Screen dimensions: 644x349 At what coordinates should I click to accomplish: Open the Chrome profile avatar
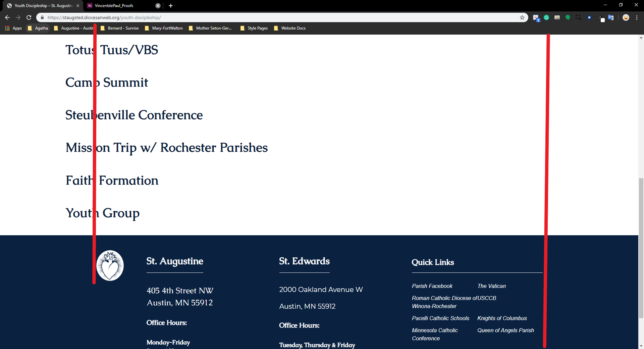[x=626, y=17]
